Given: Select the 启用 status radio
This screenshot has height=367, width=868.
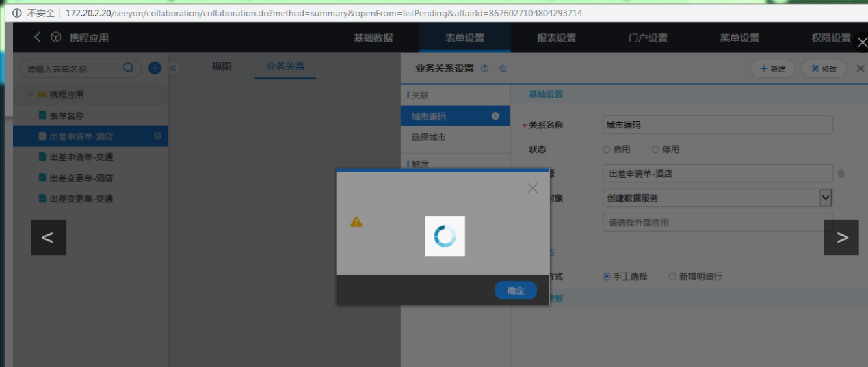Looking at the screenshot, I should click(606, 149).
